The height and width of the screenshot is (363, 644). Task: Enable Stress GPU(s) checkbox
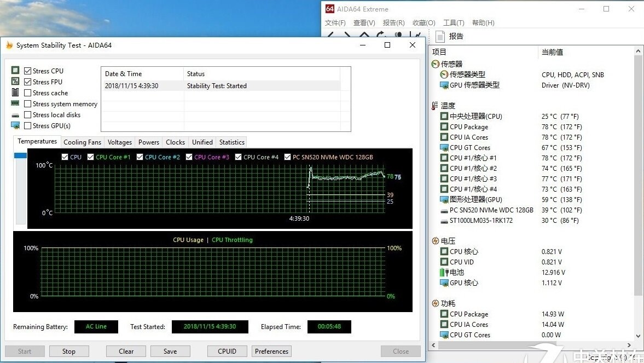pyautogui.click(x=27, y=125)
